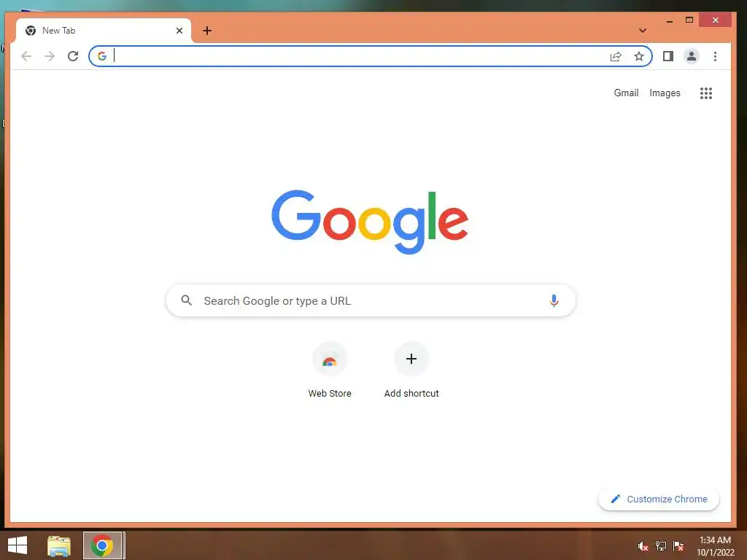
Task: Expand the tab search chevron
Action: click(x=643, y=31)
